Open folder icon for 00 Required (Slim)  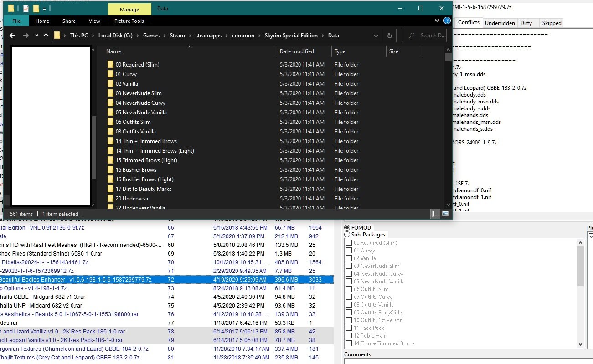pyautogui.click(x=110, y=65)
